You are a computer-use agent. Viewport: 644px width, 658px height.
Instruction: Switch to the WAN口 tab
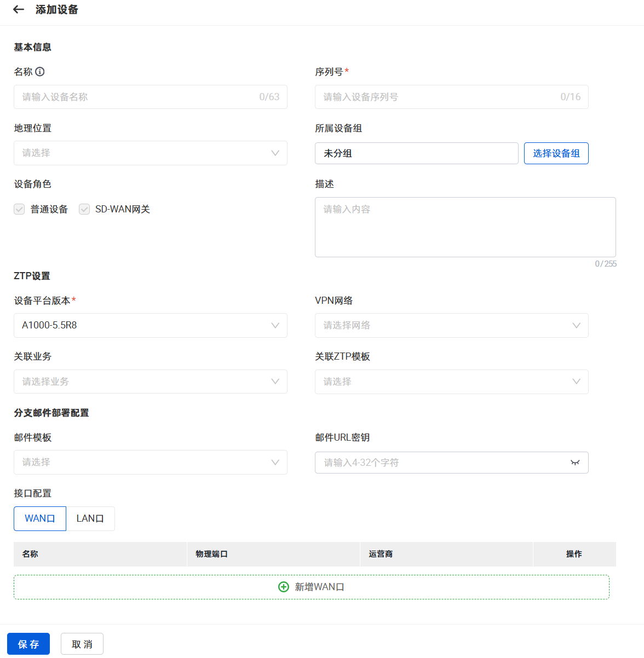pyautogui.click(x=40, y=518)
